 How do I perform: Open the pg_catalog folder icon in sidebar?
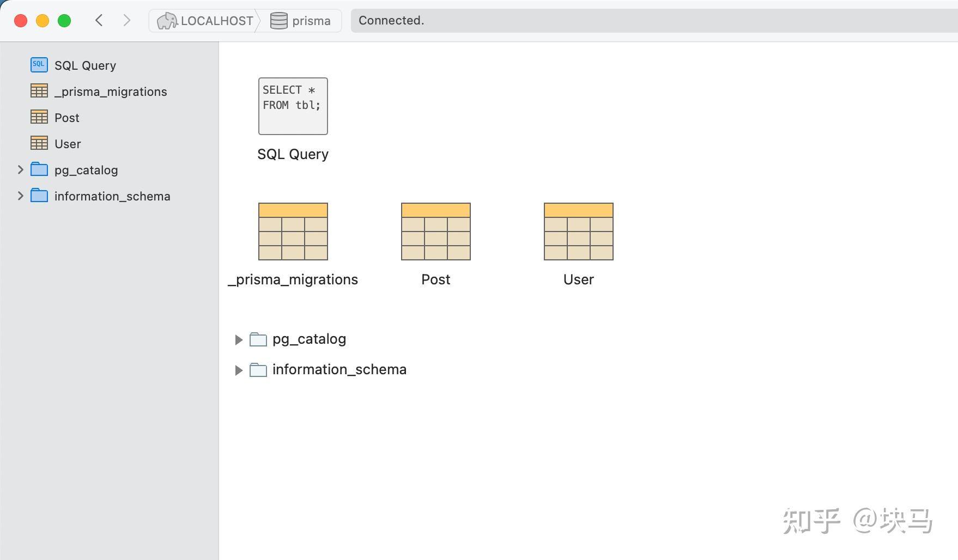(39, 169)
